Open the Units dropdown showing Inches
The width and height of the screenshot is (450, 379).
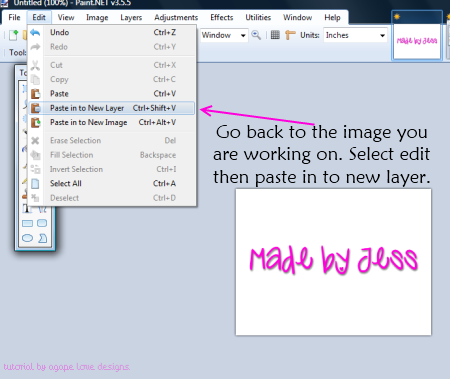[x=355, y=35]
